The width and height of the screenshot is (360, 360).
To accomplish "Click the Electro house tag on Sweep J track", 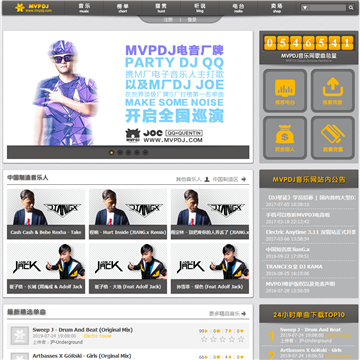I will [x=98, y=336].
